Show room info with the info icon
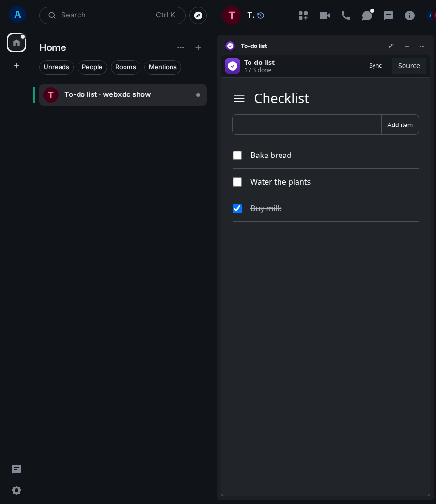The image size is (436, 504). [x=410, y=16]
